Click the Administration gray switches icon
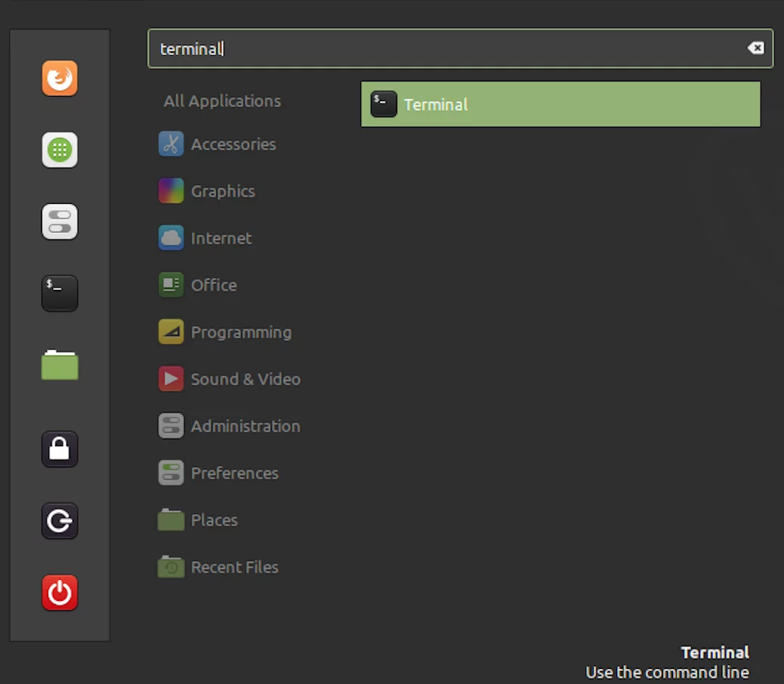Viewport: 784px width, 684px height. pos(171,426)
